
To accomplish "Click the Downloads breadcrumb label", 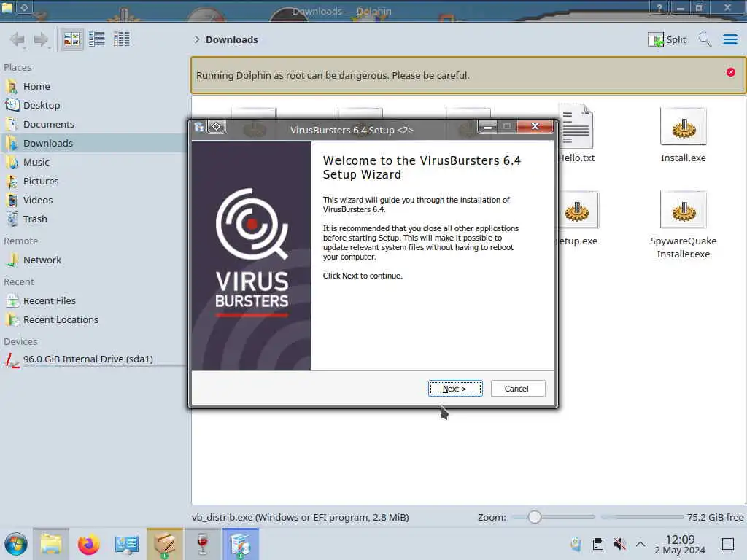I will coord(232,39).
